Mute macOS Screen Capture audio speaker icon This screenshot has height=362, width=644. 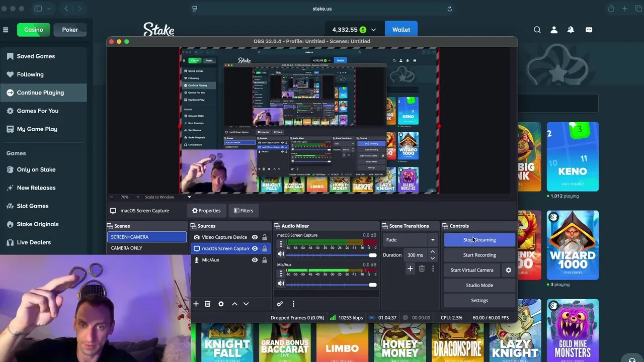(281, 254)
